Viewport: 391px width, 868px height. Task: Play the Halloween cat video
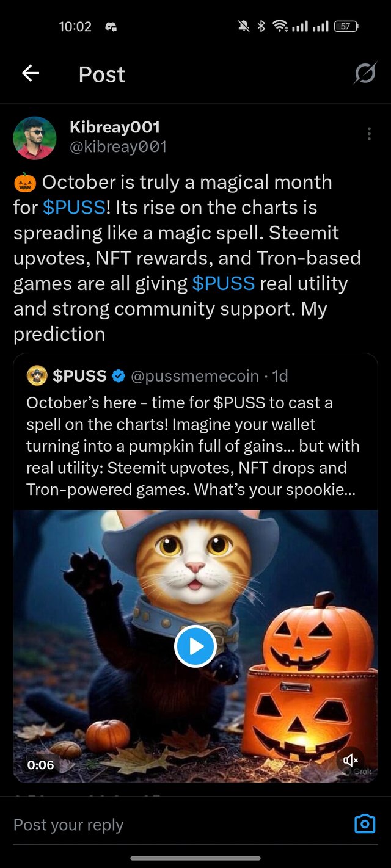point(195,646)
